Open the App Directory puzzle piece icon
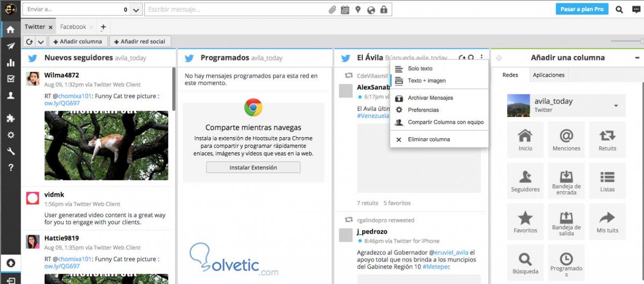The height and width of the screenshot is (284, 644). coord(10,118)
